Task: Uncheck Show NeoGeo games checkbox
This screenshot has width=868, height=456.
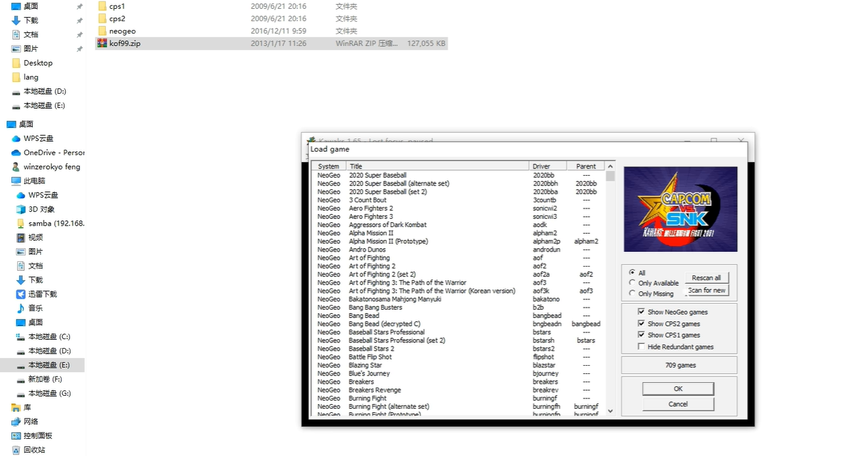Action: click(x=641, y=312)
